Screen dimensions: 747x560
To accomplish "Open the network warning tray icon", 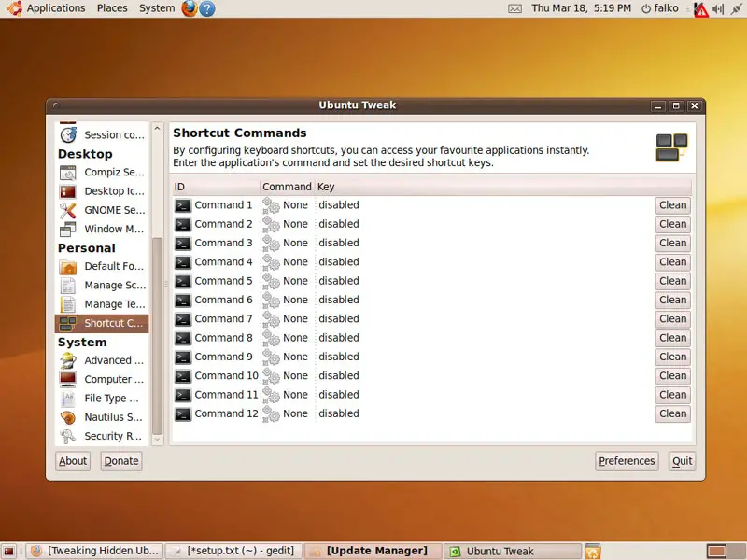I will click(700, 9).
